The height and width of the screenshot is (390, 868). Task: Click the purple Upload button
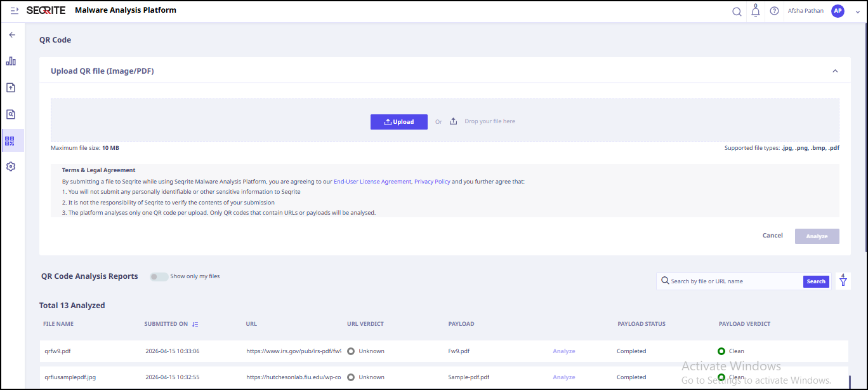tap(399, 122)
